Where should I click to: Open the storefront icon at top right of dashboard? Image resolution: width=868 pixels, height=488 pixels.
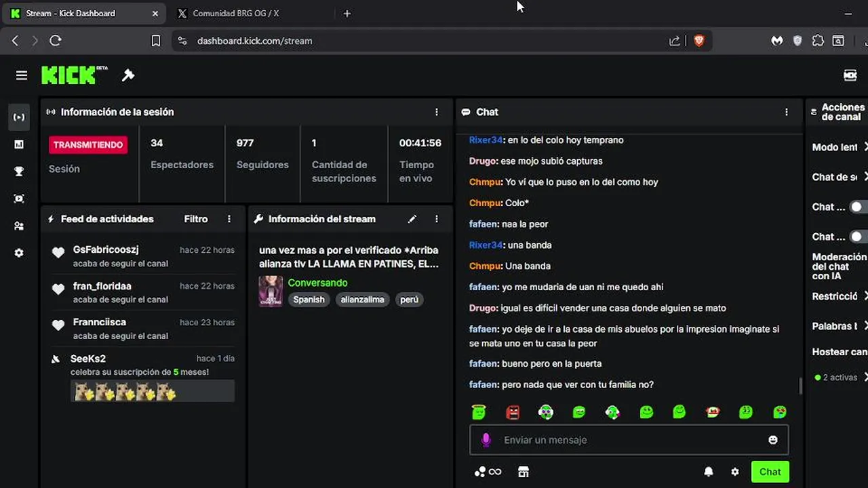click(x=850, y=75)
